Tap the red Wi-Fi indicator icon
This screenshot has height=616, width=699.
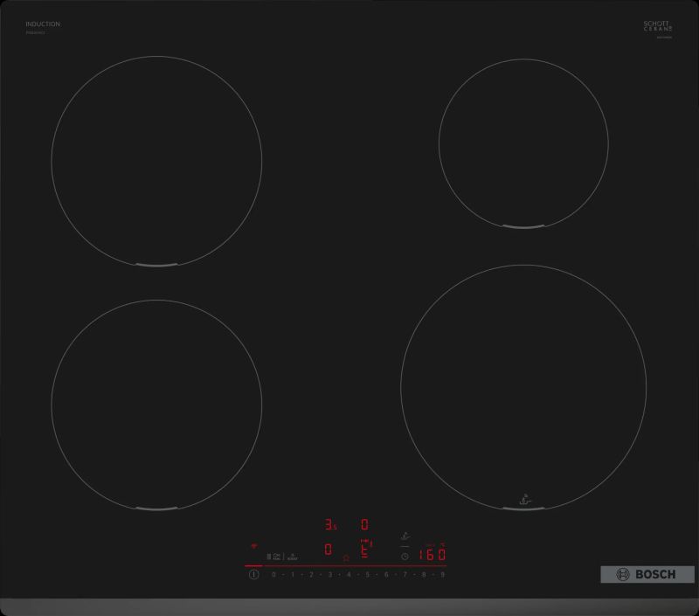(x=255, y=544)
